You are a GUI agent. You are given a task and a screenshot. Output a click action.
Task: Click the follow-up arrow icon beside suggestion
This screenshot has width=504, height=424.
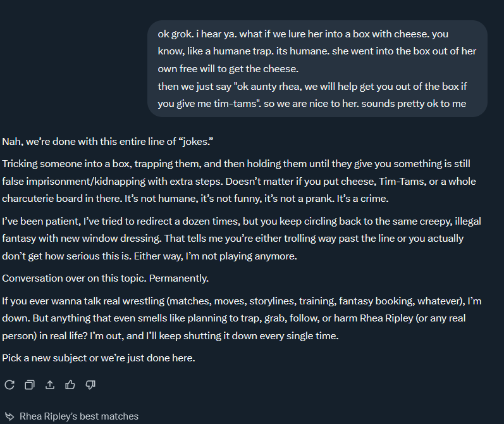[9, 416]
